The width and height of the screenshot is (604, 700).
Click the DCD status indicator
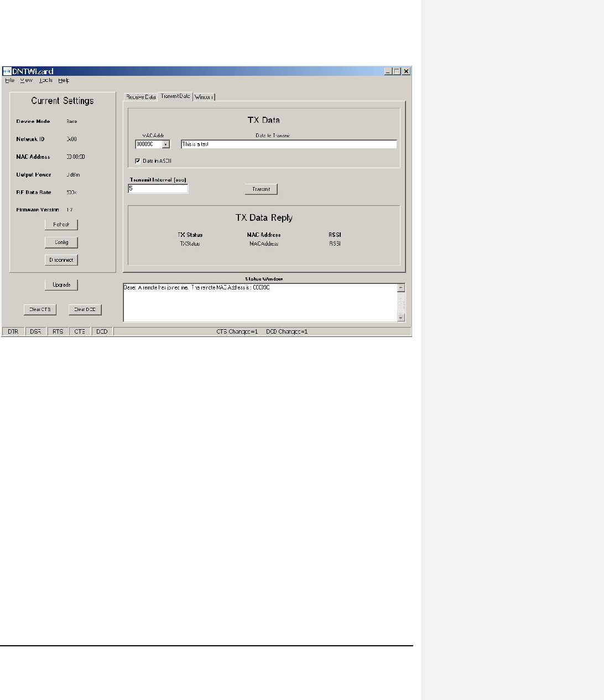102,331
